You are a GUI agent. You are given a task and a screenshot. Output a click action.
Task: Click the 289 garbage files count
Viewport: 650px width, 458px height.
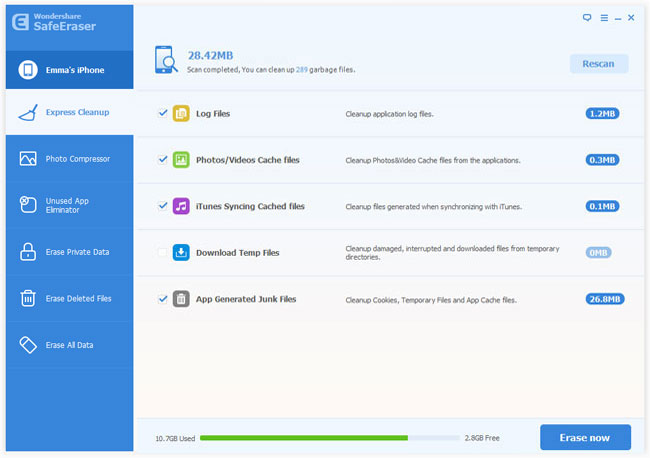tap(302, 70)
